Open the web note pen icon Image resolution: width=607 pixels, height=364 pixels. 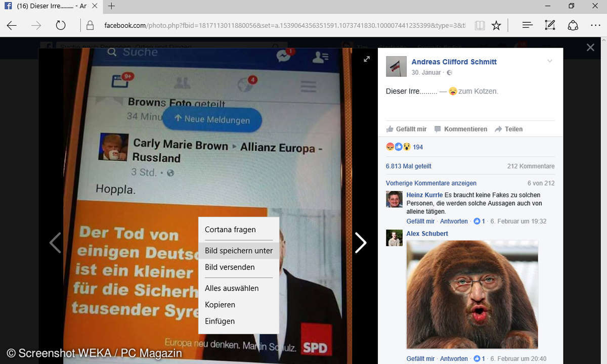(x=550, y=25)
